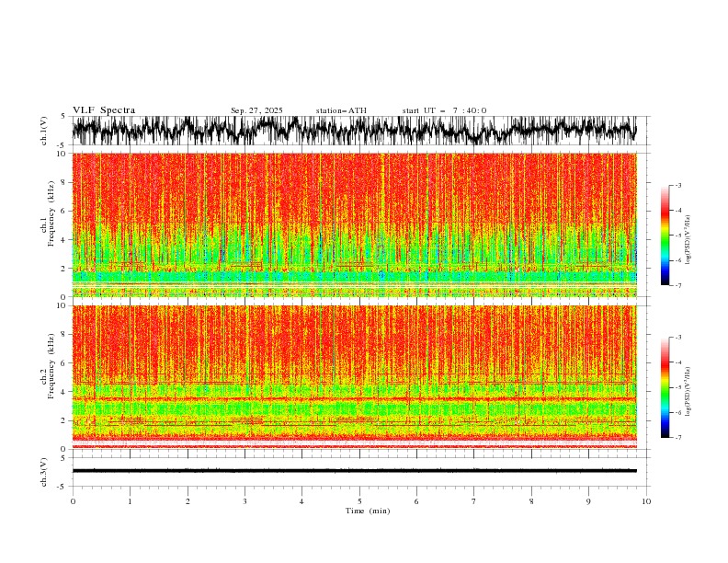Image resolution: width=728 pixels, height=563 pixels.
Task: Click the "Time (min)" axis title
Action: (x=368, y=511)
